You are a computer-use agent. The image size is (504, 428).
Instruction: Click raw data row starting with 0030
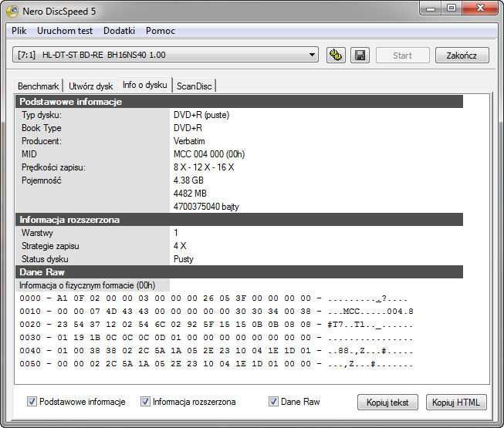point(216,338)
